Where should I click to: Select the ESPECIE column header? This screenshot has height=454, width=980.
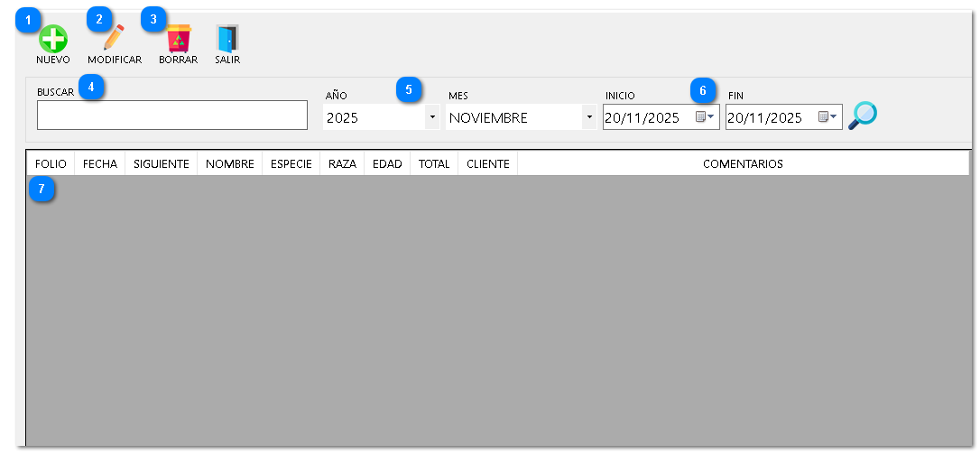291,164
